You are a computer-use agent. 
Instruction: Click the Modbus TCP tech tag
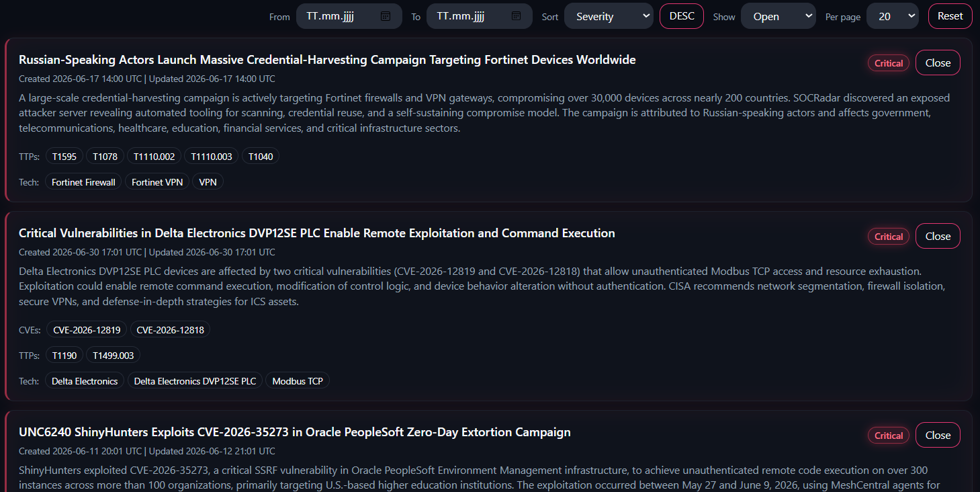coord(298,381)
